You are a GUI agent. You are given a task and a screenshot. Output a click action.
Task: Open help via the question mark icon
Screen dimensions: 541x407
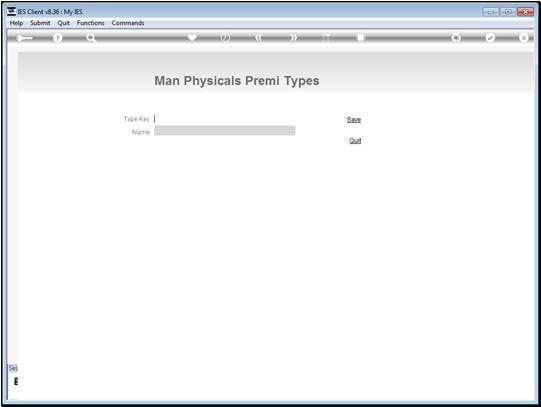[x=58, y=38]
